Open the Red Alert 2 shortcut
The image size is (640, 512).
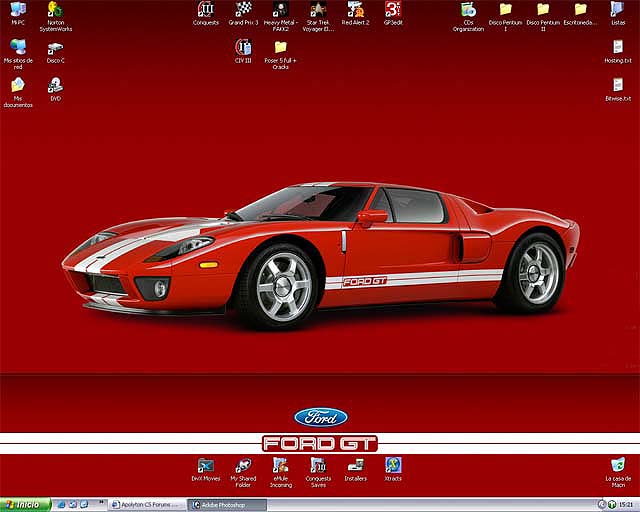355,10
